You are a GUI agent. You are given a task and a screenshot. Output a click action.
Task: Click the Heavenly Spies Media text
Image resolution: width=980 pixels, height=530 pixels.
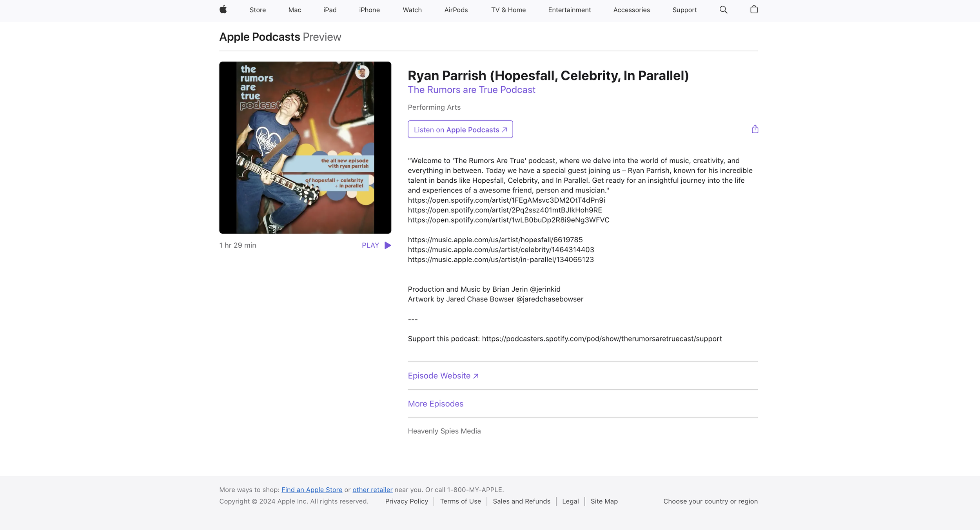444,431
